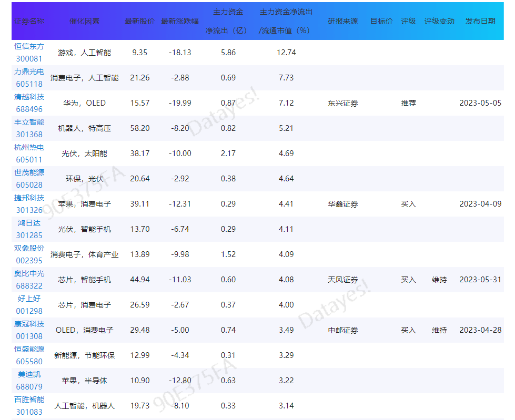Select the 苹果,消费电子 catalyst cell
This screenshot has height=420, width=515.
84,204
